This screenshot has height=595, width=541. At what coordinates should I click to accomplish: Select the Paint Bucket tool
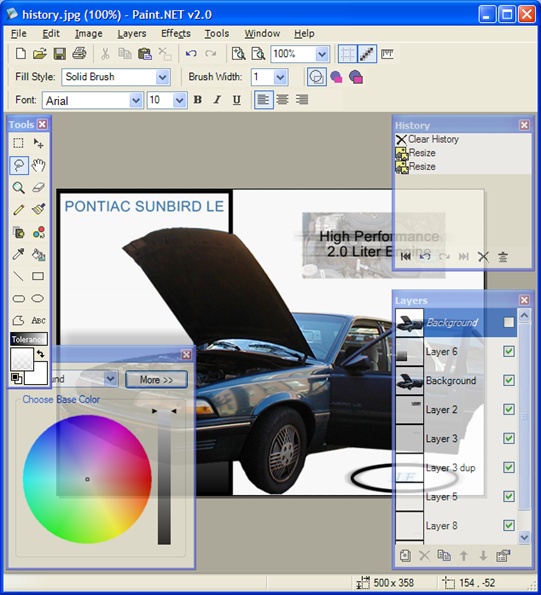coord(38,254)
